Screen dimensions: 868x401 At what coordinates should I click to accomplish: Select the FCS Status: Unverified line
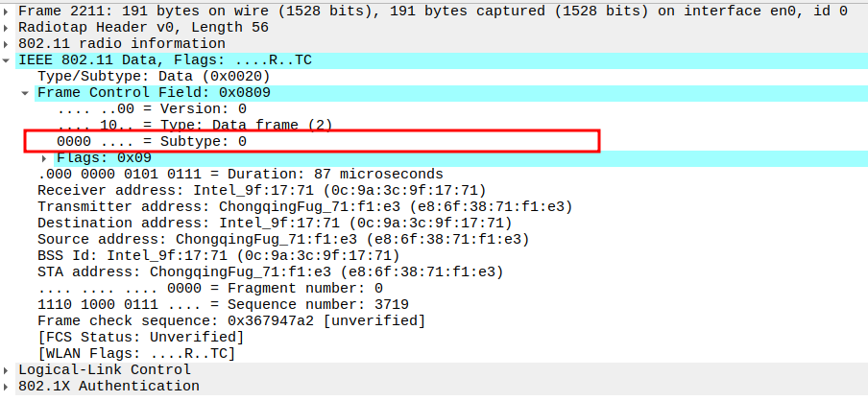tap(140, 338)
